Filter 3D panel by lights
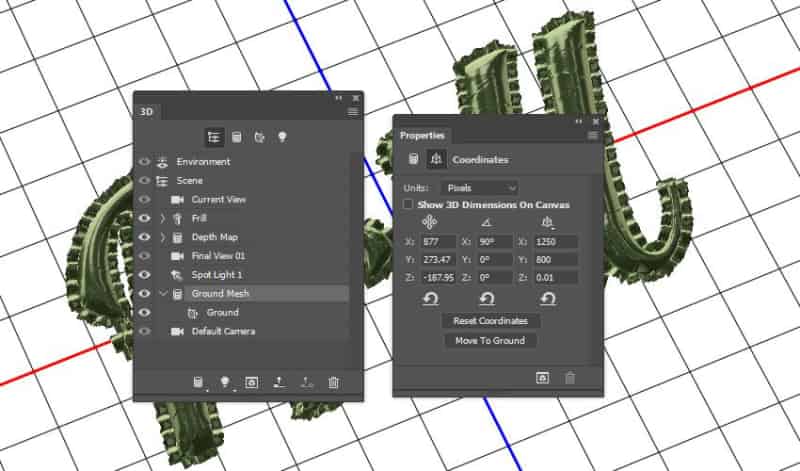The height and width of the screenshot is (471, 800). click(x=282, y=137)
